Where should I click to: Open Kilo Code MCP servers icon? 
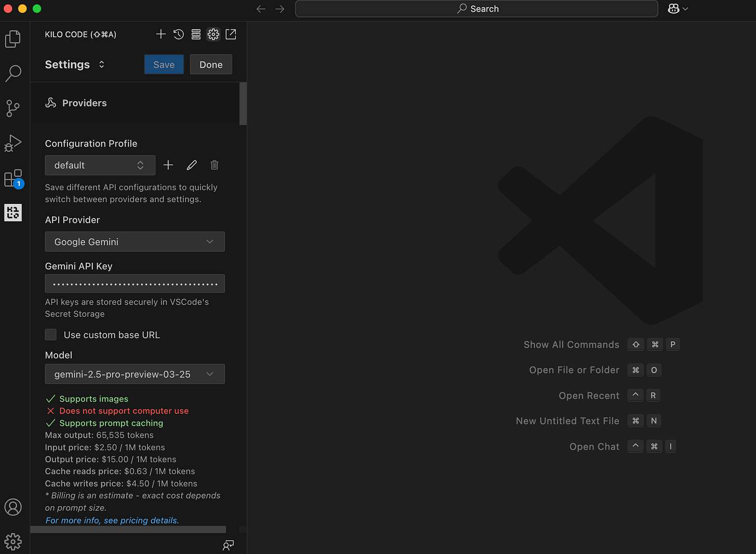coord(196,34)
